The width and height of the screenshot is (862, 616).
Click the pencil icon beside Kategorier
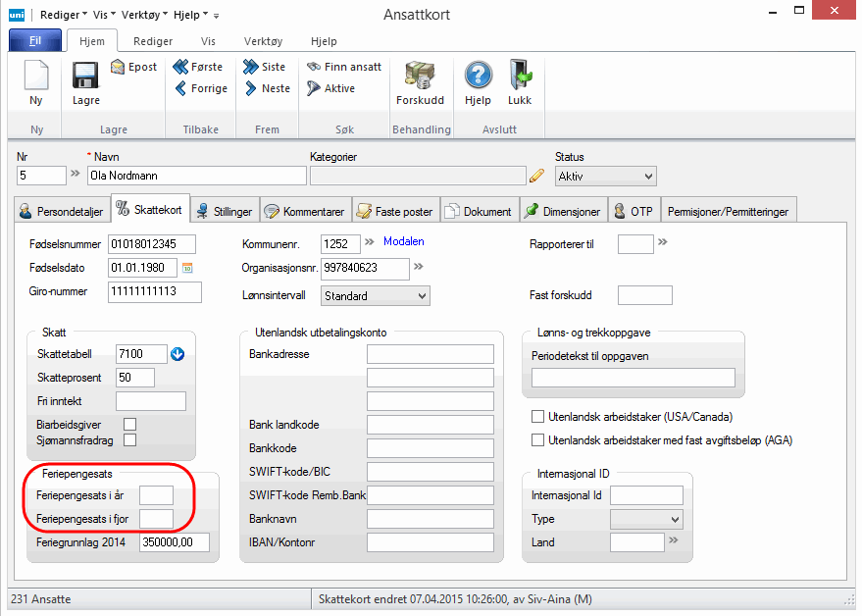(x=536, y=177)
